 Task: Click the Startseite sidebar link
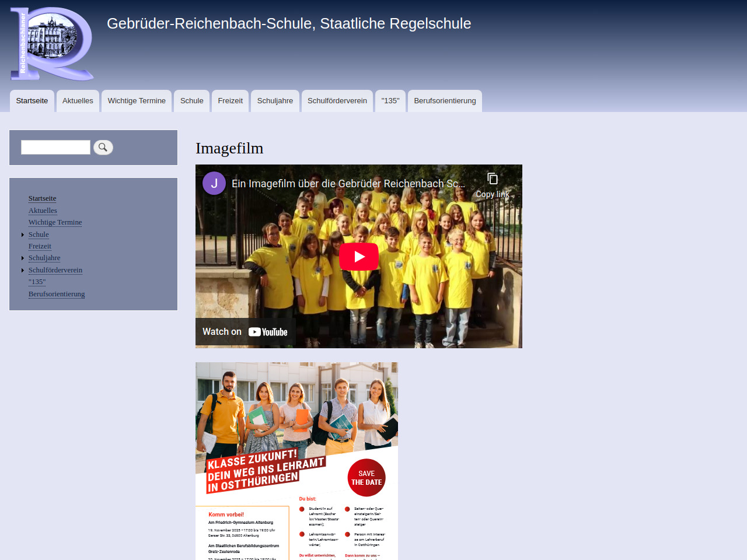pos(42,198)
